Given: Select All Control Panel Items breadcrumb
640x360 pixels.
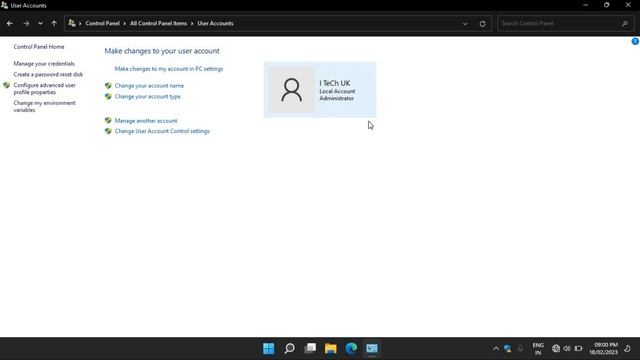Looking at the screenshot, I should coord(158,23).
